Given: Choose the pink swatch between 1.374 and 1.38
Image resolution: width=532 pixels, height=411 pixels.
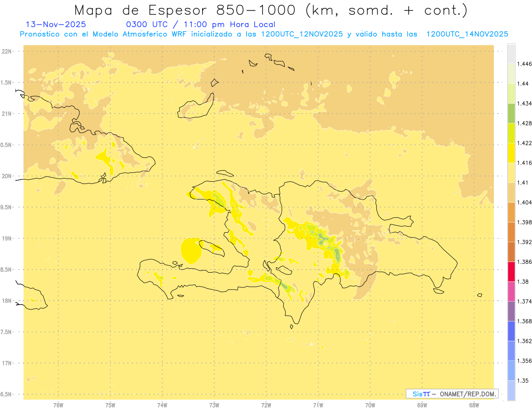Looking at the screenshot, I should pyautogui.click(x=511, y=291).
